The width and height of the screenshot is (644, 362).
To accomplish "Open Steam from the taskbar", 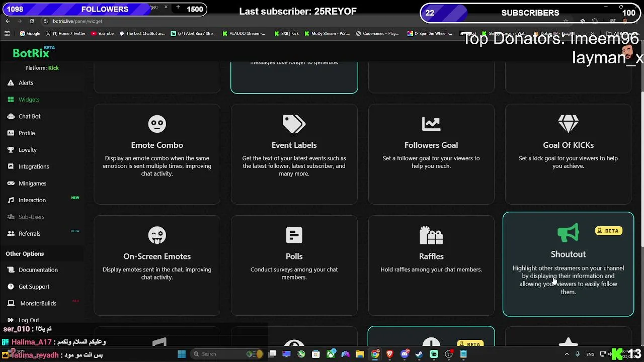I will [x=419, y=354].
